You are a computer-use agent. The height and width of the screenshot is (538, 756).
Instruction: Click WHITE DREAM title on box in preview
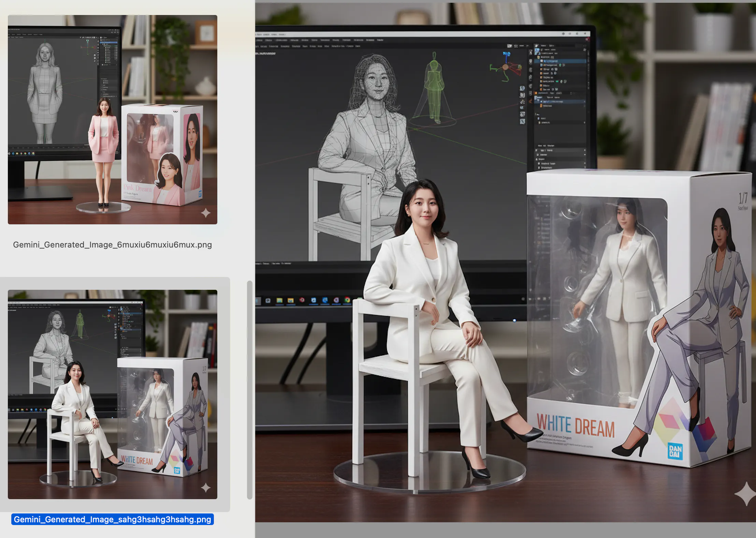click(x=576, y=425)
